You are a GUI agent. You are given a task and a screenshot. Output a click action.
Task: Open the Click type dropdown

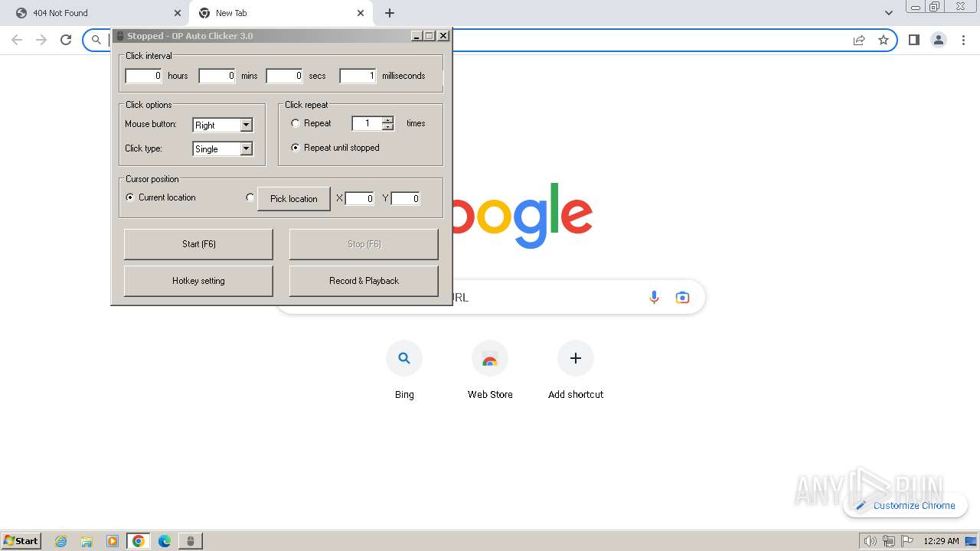click(223, 148)
